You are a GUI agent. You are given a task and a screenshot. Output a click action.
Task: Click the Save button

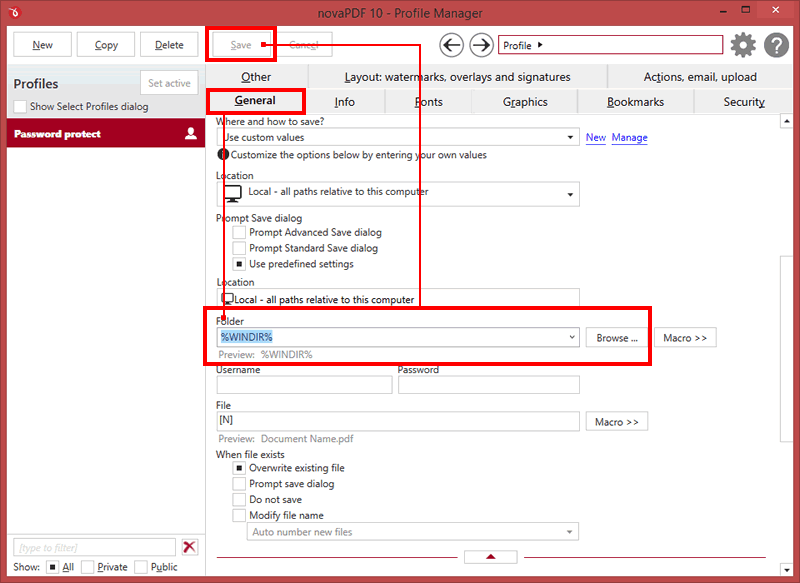(241, 45)
